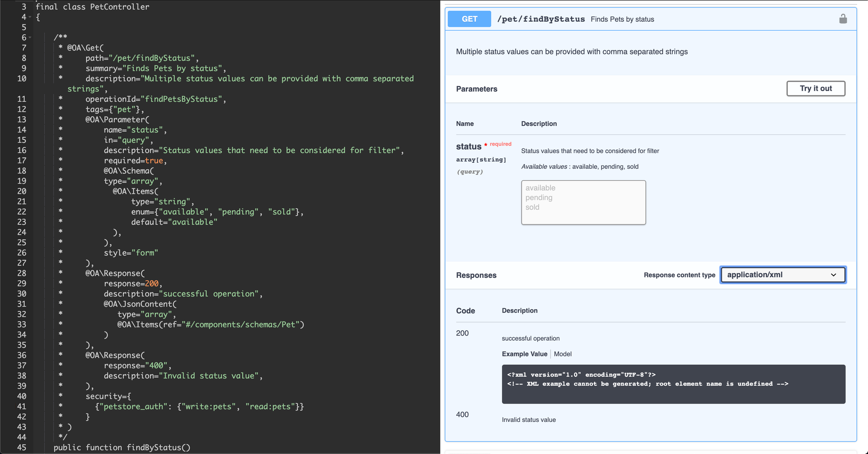Click the 400 response code
Screen dimensions: 868x454
462,415
